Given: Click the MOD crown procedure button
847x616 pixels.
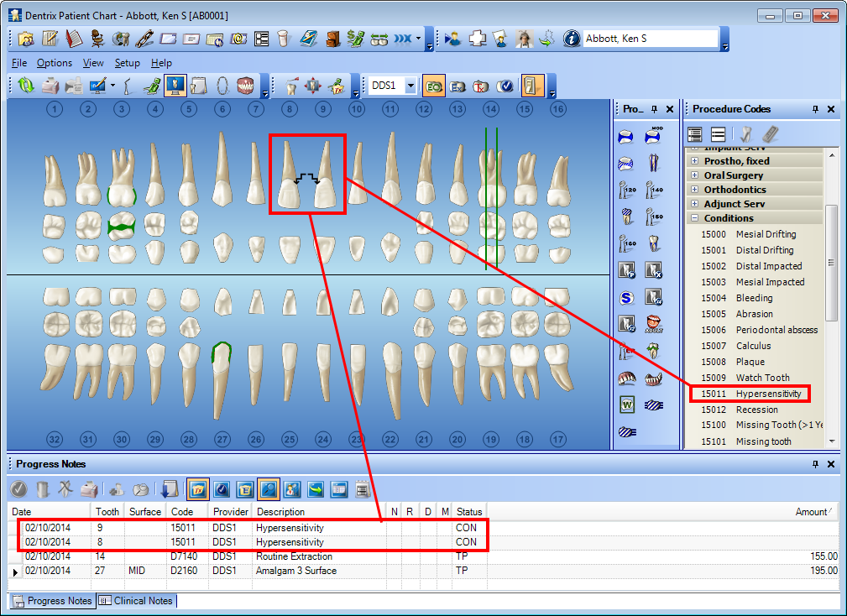Looking at the screenshot, I should [654, 136].
